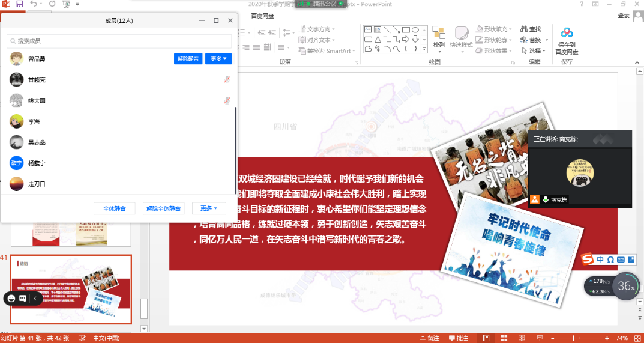Select member 吴志鑫 in the list
The image size is (644, 343).
(x=119, y=142)
